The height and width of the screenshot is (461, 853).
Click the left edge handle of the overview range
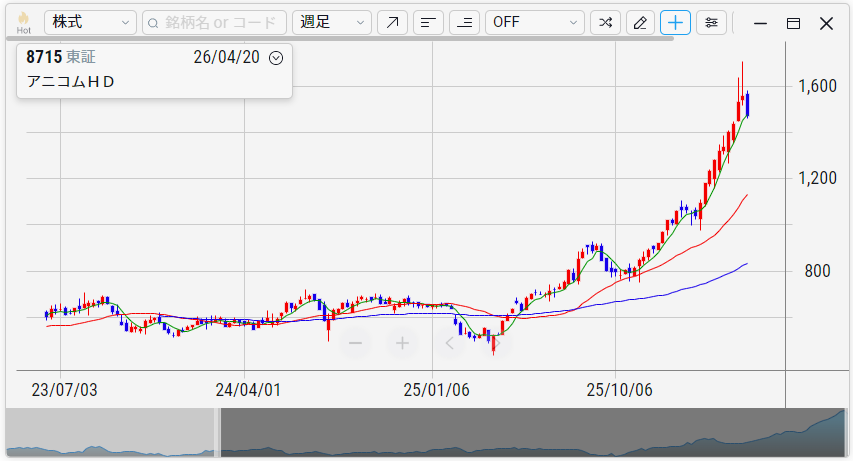pyautogui.click(x=218, y=432)
